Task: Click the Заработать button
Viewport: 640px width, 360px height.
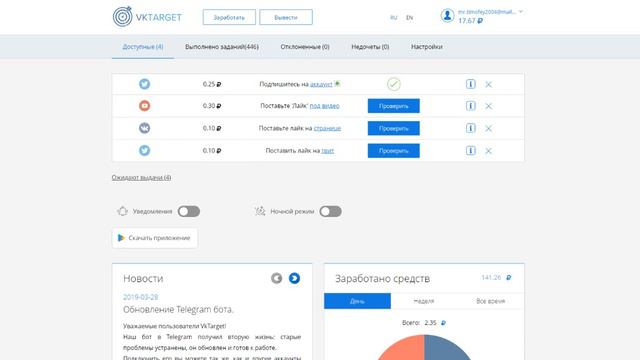Action: 229,17
